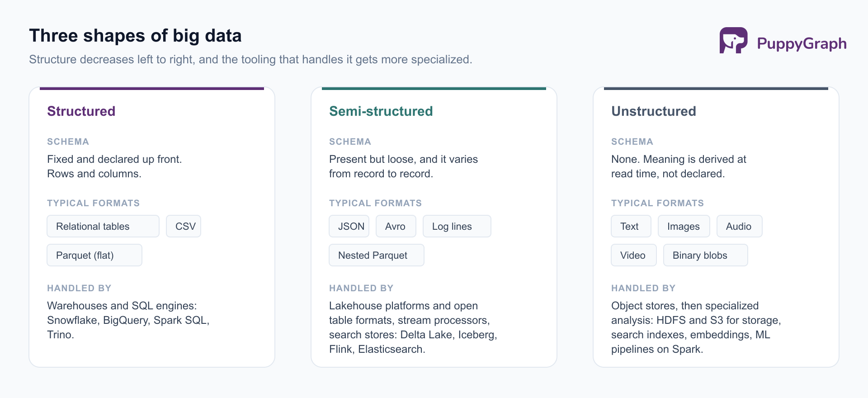Click the PuppyGraph dog logo icon
Viewport: 868px width, 398px height.
(x=733, y=40)
